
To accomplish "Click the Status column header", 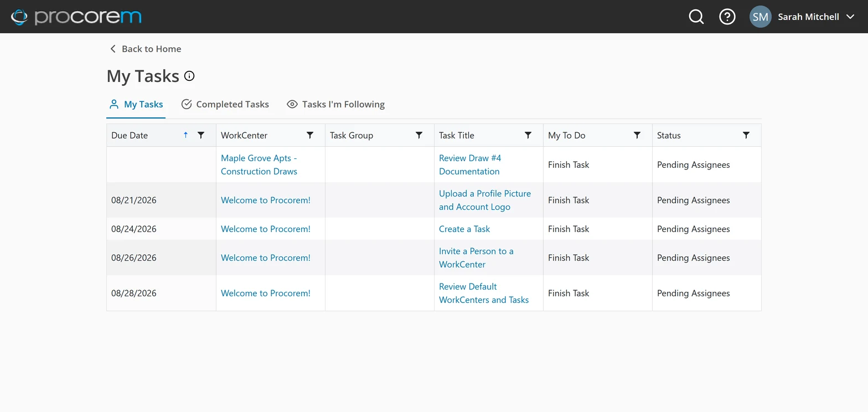I will (669, 135).
